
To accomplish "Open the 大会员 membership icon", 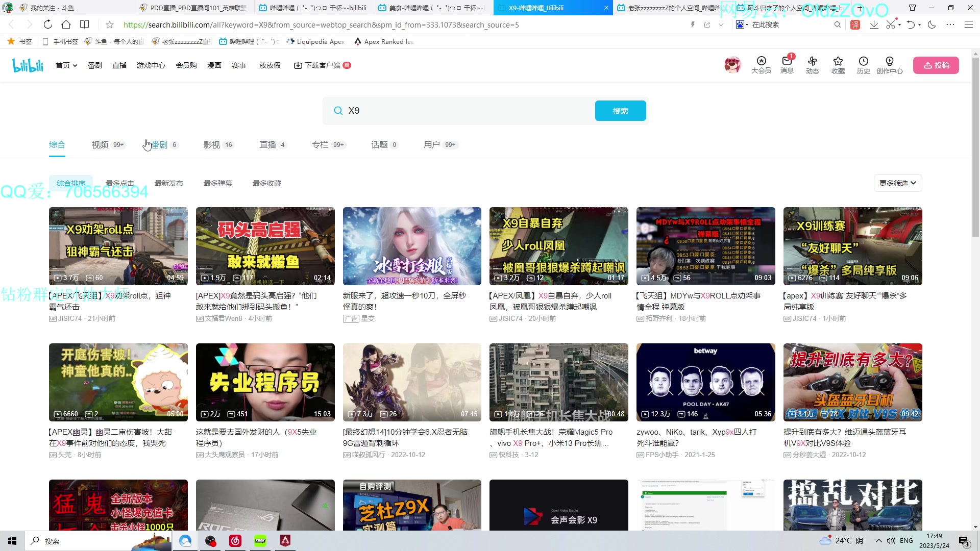I will coord(761,65).
